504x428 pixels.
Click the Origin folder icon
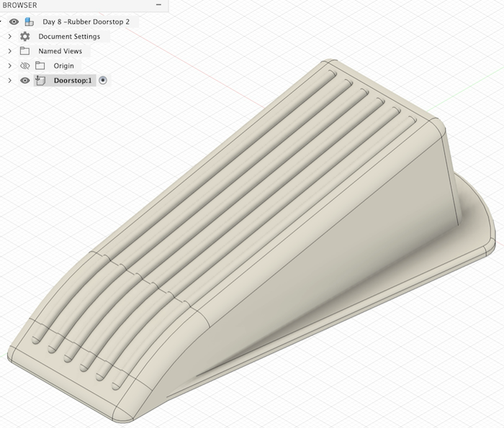[40, 65]
